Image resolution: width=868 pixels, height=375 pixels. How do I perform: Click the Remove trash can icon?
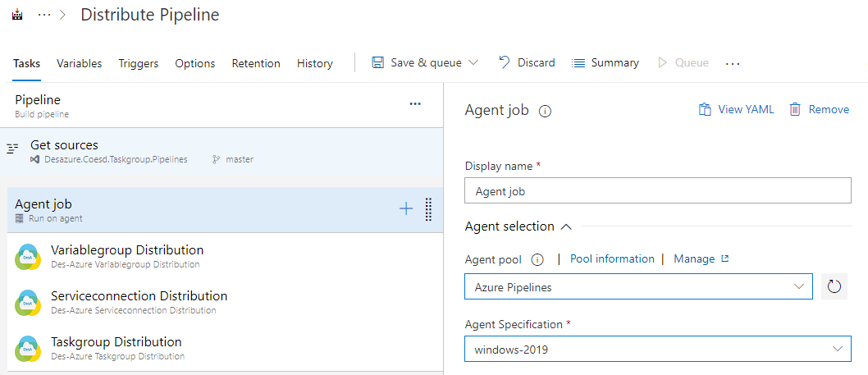point(795,109)
